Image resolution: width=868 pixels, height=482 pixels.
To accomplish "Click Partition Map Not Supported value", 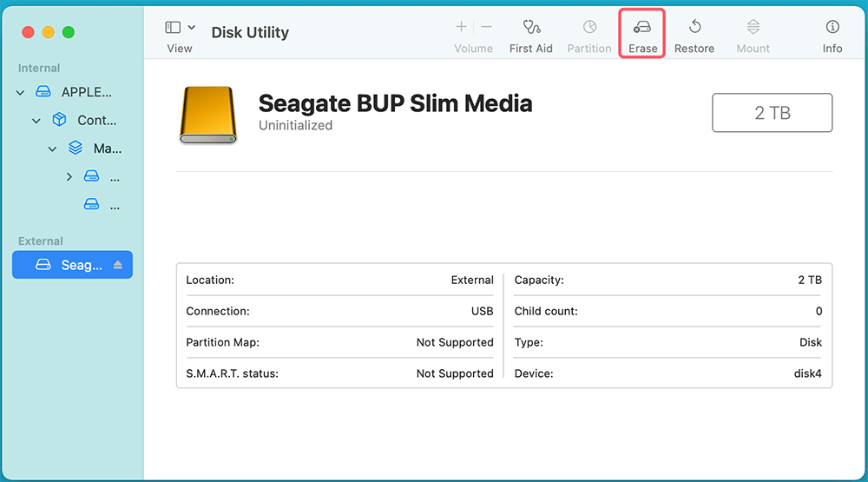I will 455,342.
